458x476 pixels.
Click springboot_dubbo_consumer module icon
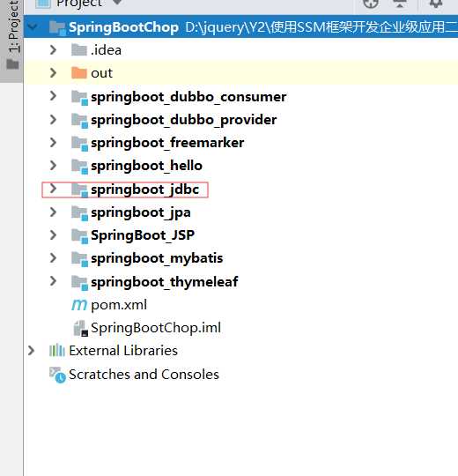point(80,98)
